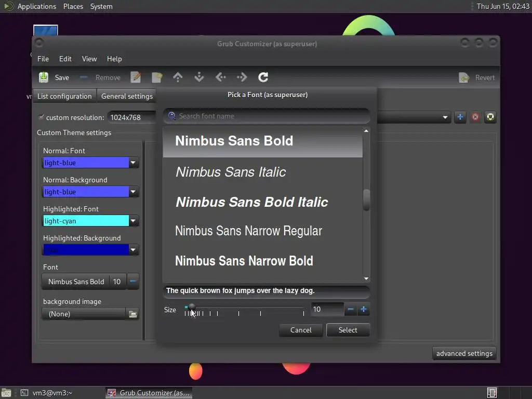Click the Search font name field
Image resolution: width=532 pixels, height=399 pixels.
(267, 116)
